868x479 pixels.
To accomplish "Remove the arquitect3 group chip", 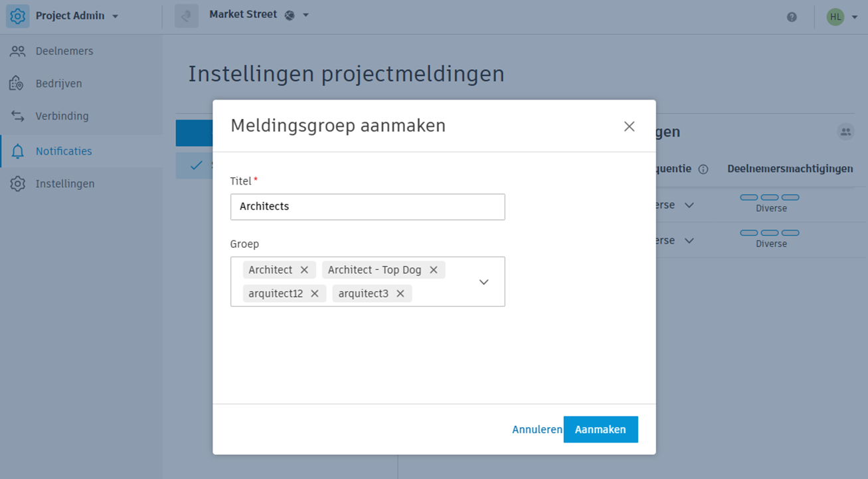I will (x=399, y=293).
